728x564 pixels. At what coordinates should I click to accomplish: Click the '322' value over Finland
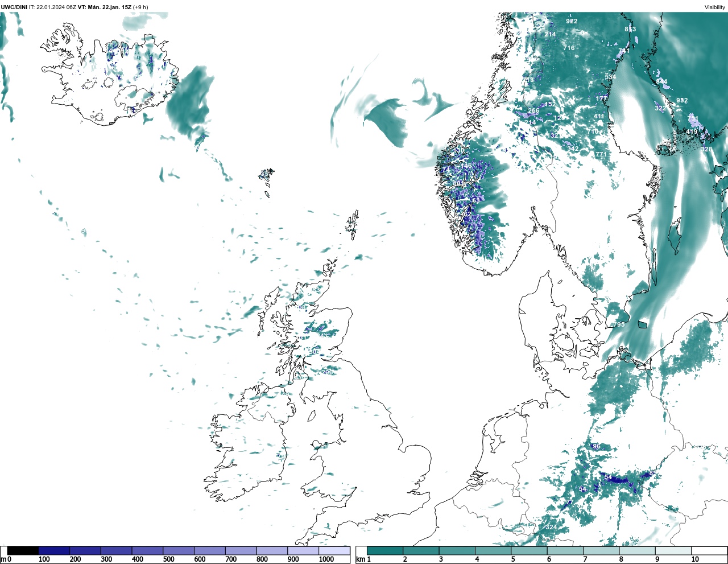(x=660, y=108)
